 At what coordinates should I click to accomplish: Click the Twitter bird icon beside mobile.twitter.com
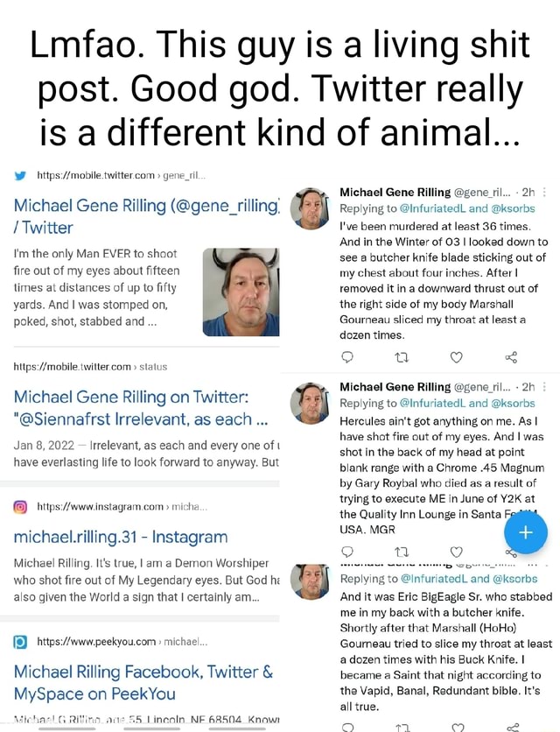[x=19, y=174]
